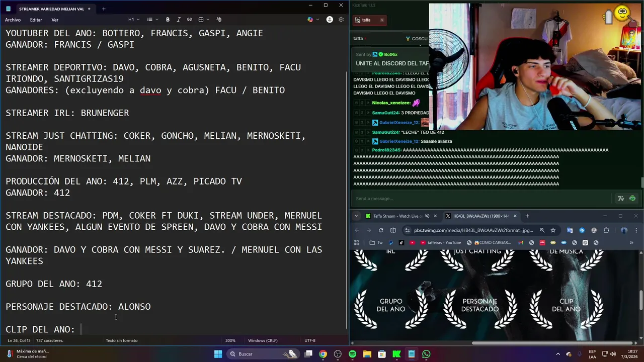
Task: Open site information icon in address bar
Action: [407, 230]
